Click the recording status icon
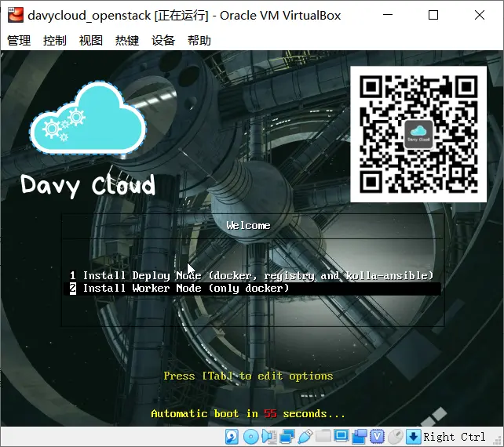 [360, 437]
